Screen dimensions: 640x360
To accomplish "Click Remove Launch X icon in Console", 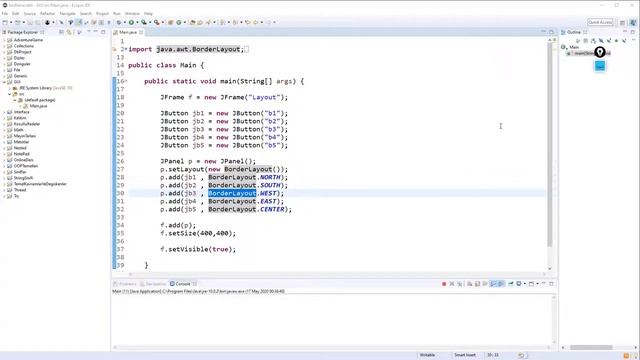I will [452, 284].
